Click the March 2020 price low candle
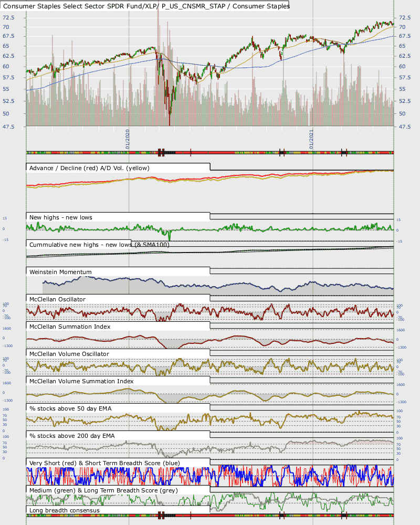Image resolution: width=420 pixels, height=525 pixels. pyautogui.click(x=170, y=119)
